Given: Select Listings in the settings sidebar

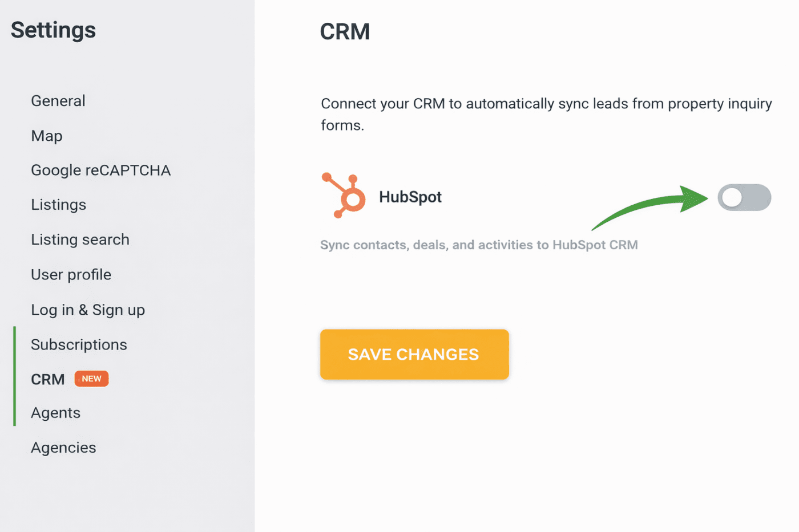Looking at the screenshot, I should point(58,205).
